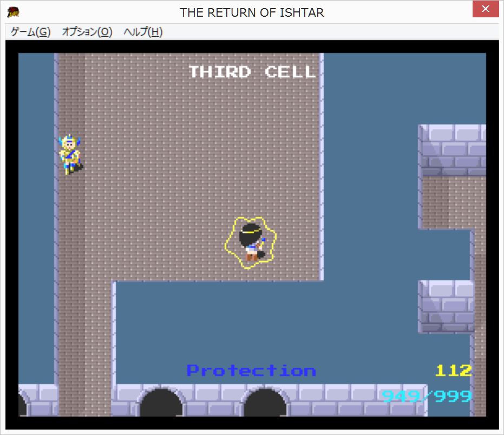Click the yellow 112 counter

[x=453, y=371]
